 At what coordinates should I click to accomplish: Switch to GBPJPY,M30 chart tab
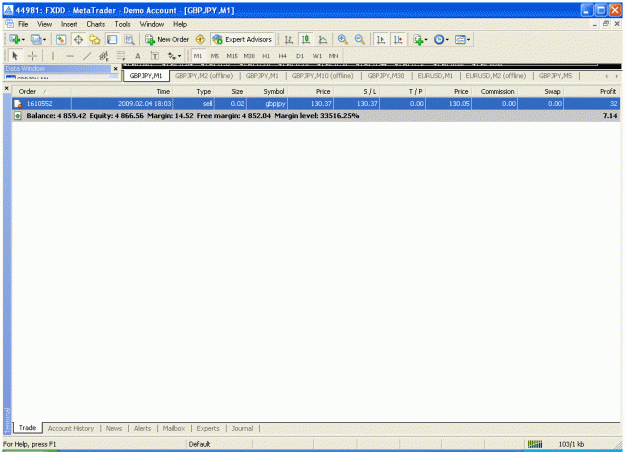[385, 76]
